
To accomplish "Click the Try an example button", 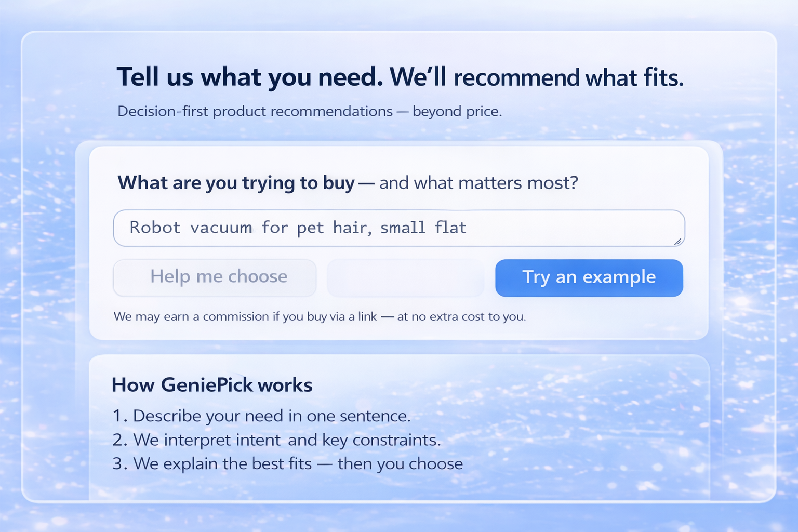I will (589, 278).
